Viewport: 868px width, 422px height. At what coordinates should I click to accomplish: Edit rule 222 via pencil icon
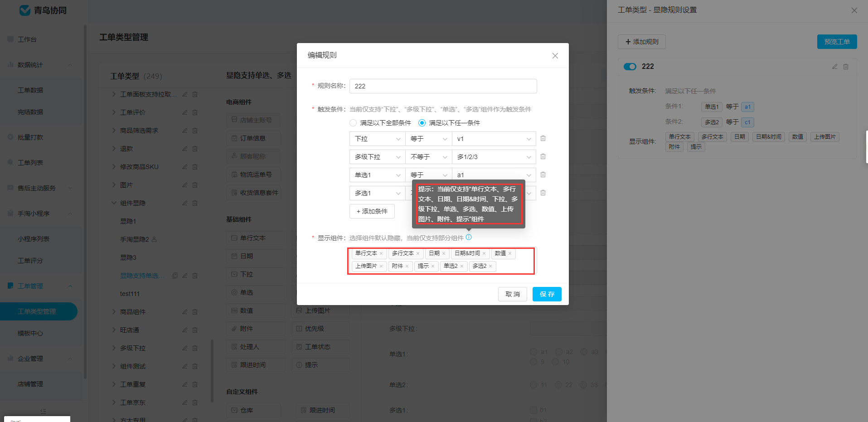pos(835,67)
